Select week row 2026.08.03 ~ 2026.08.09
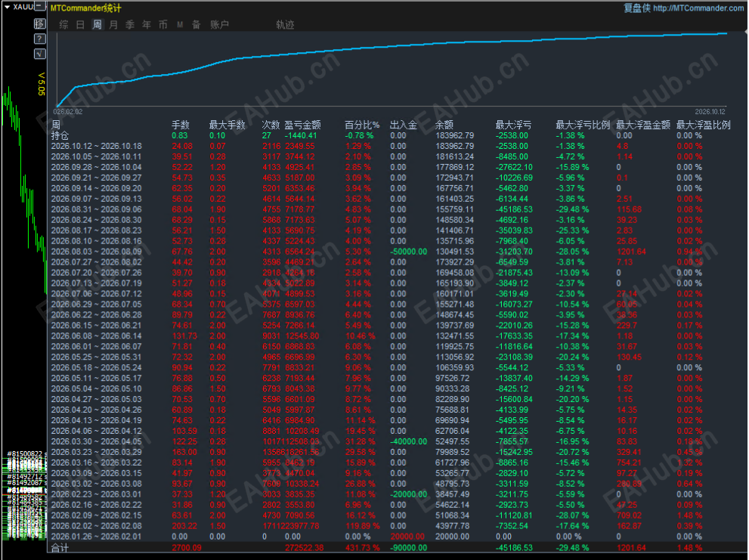 pos(97,252)
